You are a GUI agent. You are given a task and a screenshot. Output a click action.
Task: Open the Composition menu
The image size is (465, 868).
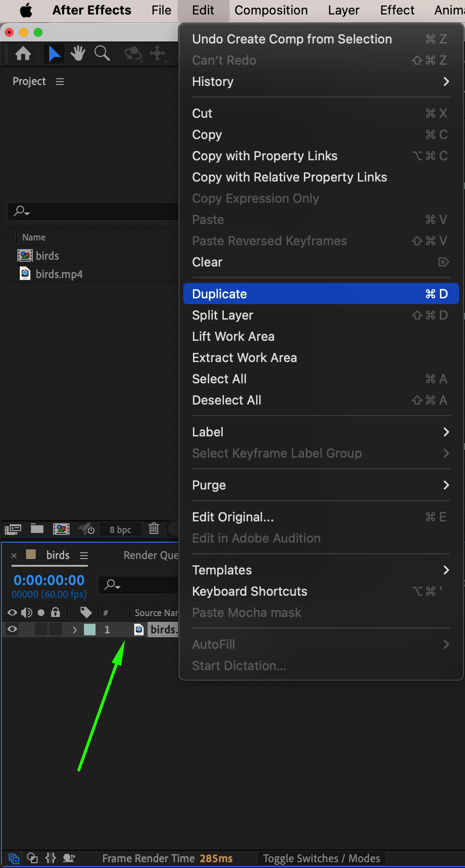coord(271,10)
